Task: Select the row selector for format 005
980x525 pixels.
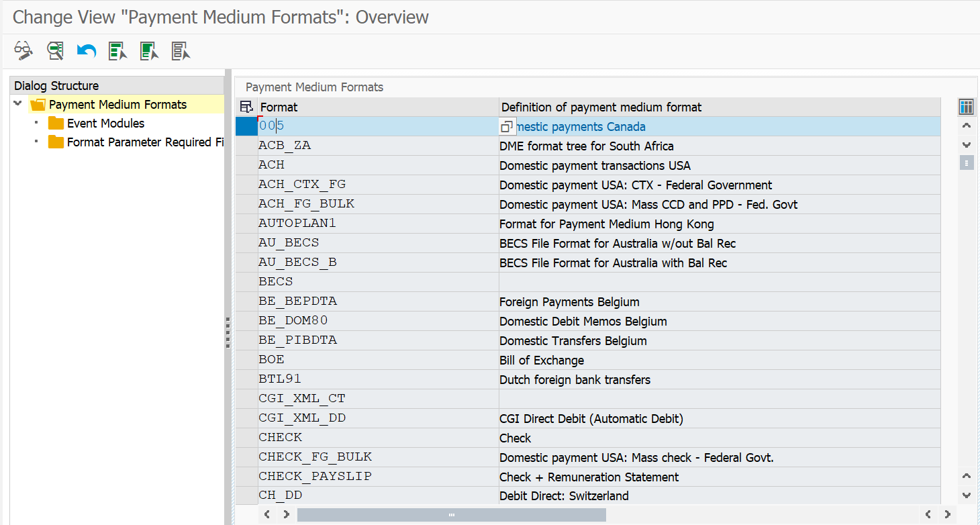Action: tap(246, 126)
